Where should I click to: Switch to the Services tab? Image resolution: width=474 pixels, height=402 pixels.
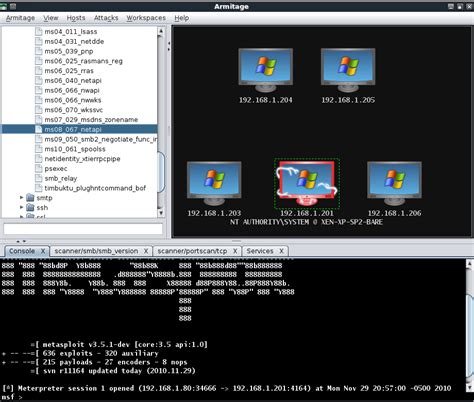click(x=260, y=251)
